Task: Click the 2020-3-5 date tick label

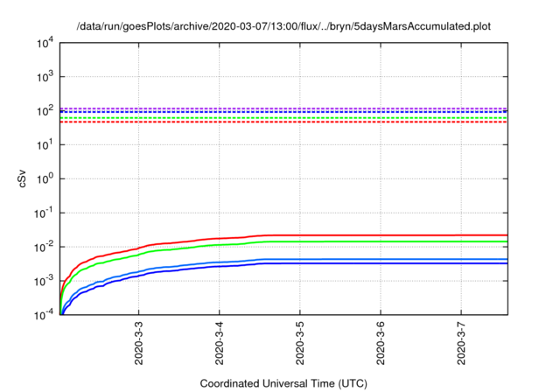Action: tap(300, 343)
